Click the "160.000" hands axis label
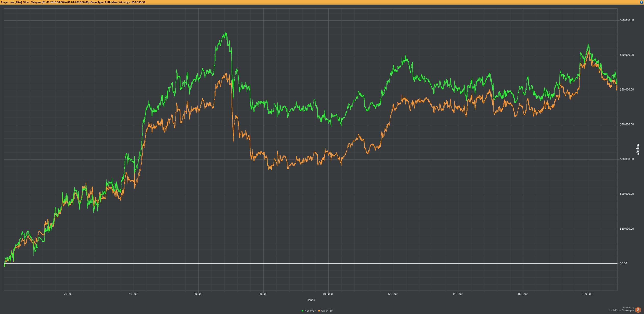 pos(522,294)
